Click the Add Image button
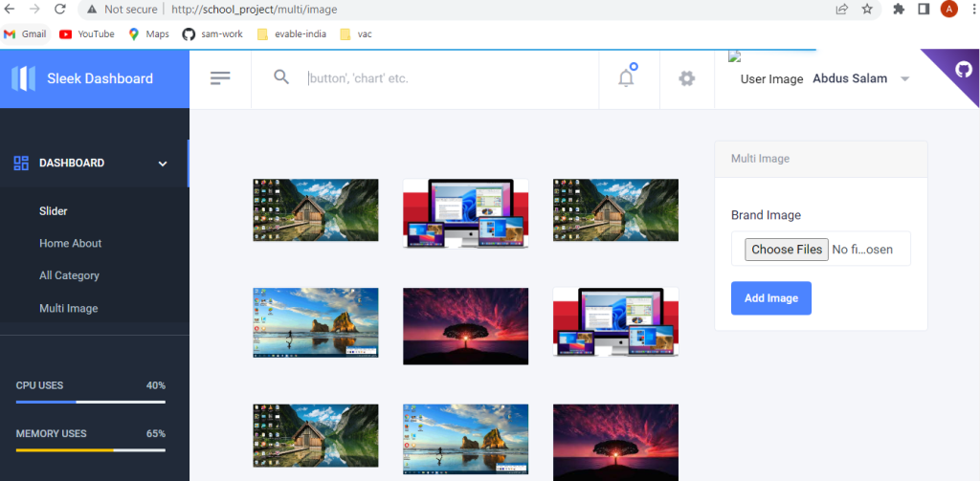Image resolution: width=980 pixels, height=481 pixels. point(770,298)
